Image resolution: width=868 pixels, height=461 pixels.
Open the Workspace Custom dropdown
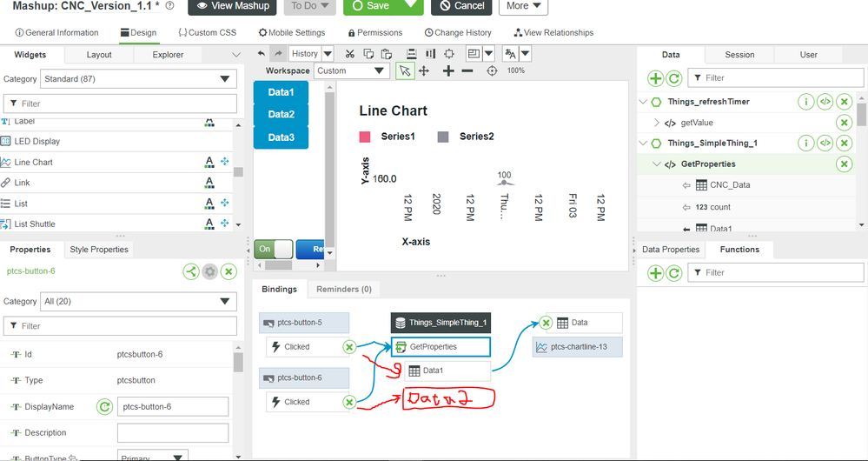[x=351, y=71]
